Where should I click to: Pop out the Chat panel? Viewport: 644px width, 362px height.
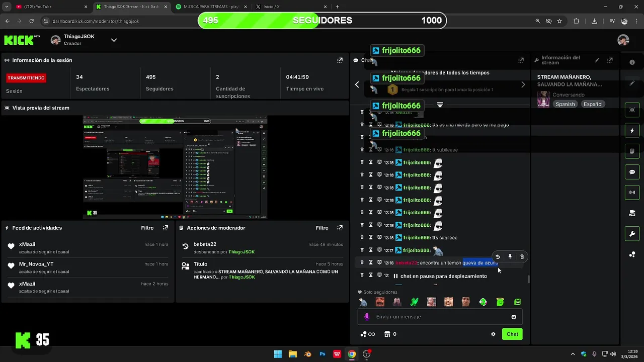[521, 60]
